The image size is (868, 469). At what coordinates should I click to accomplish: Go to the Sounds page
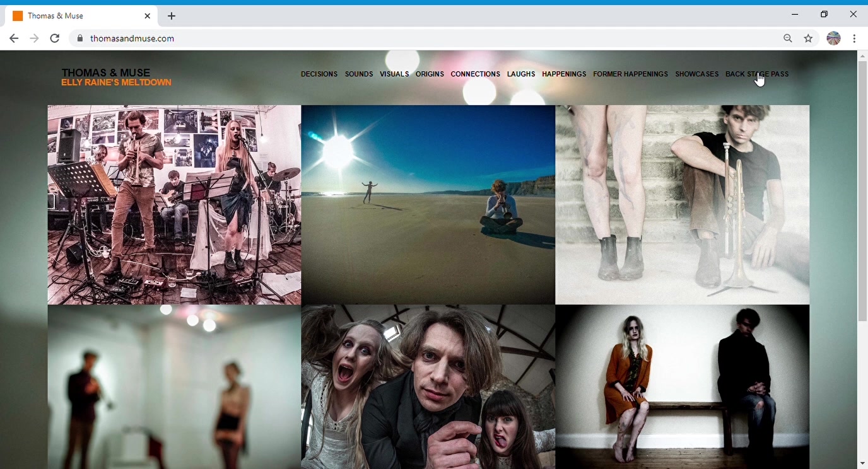click(358, 74)
